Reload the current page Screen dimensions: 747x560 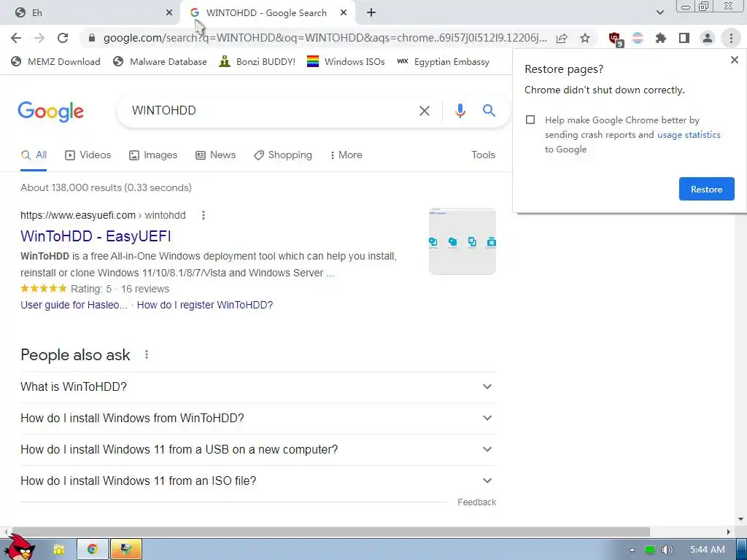pyautogui.click(x=63, y=38)
